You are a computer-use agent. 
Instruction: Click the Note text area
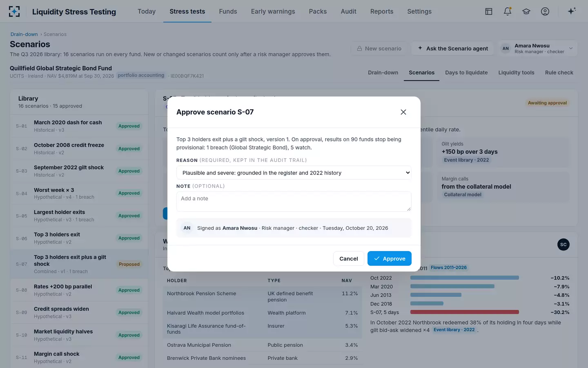(294, 202)
